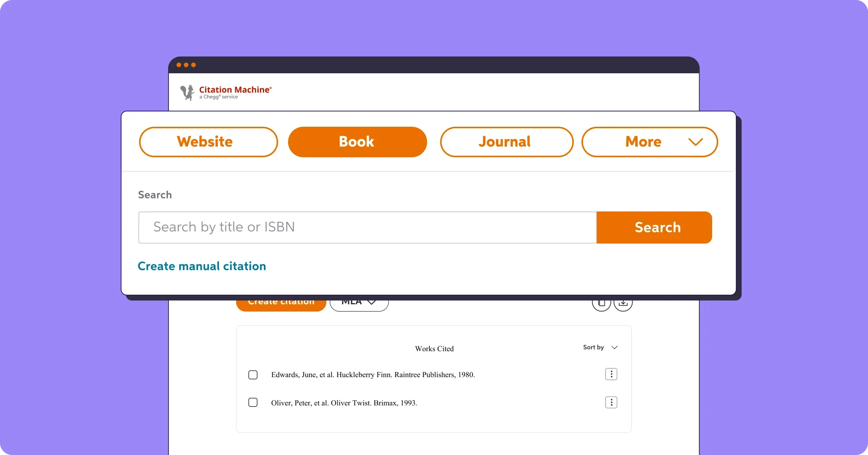Screen dimensions: 868x455
Task: Check the Oliver Twist citation checkbox
Action: click(x=253, y=402)
